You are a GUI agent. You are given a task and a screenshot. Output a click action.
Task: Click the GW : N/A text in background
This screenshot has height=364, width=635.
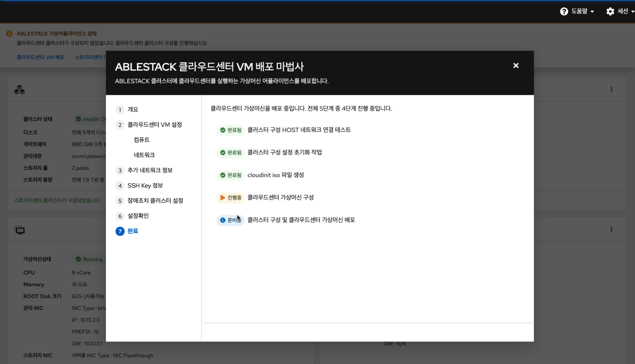(x=395, y=344)
